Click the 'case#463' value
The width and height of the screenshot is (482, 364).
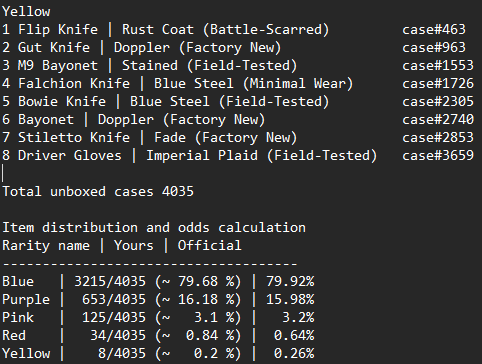click(434, 30)
